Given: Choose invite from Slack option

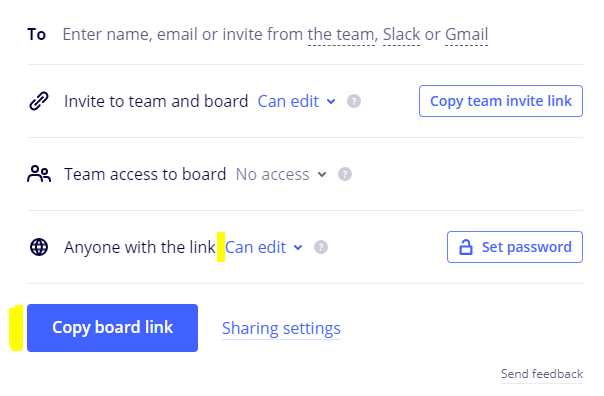Looking at the screenshot, I should point(401,34).
